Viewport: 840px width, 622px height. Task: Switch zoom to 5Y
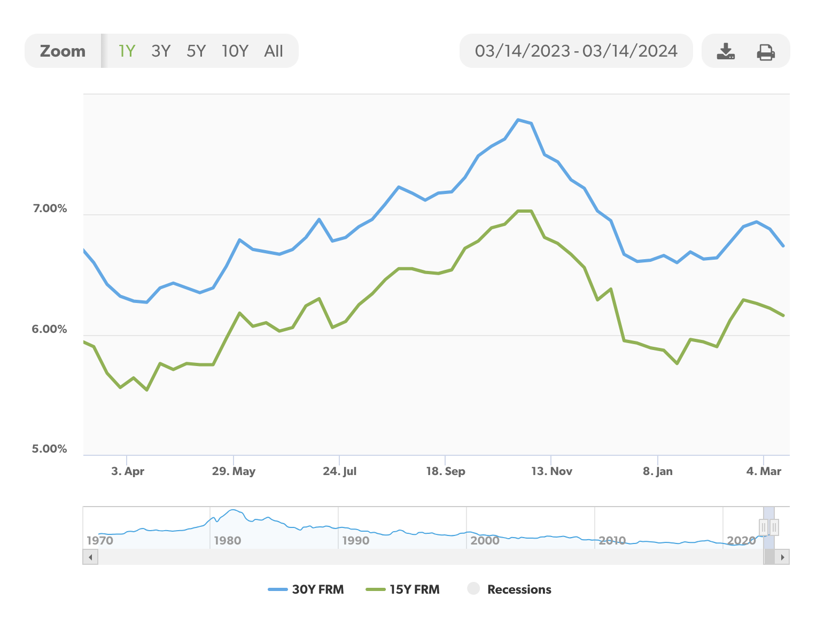point(196,51)
